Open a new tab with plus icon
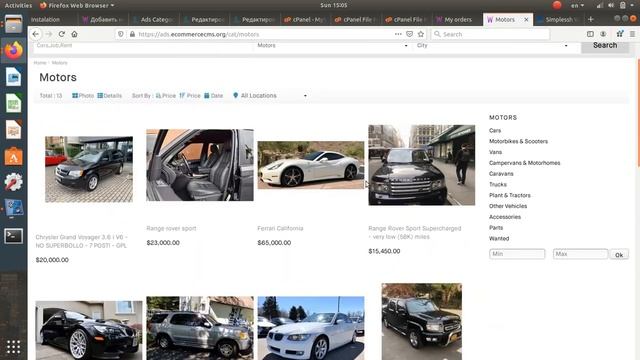Screen dimensions: 640x360 (591, 19)
